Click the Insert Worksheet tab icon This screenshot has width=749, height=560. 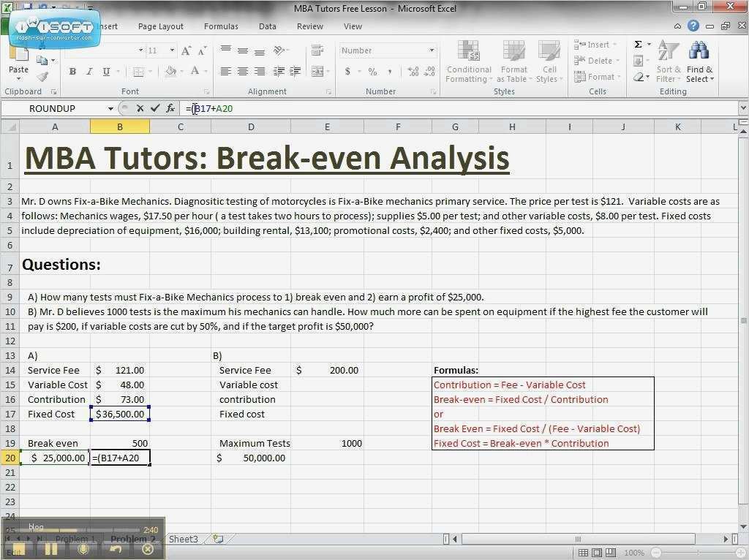pos(218,539)
